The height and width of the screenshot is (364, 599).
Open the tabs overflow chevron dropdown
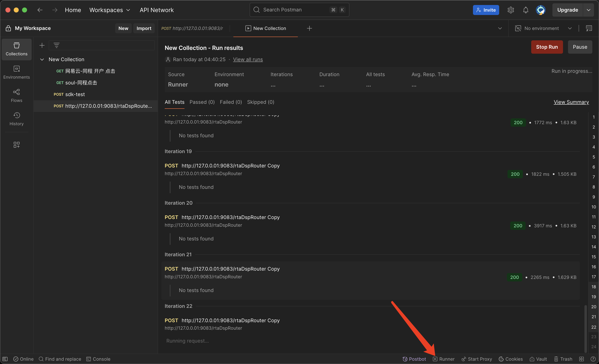tap(500, 28)
